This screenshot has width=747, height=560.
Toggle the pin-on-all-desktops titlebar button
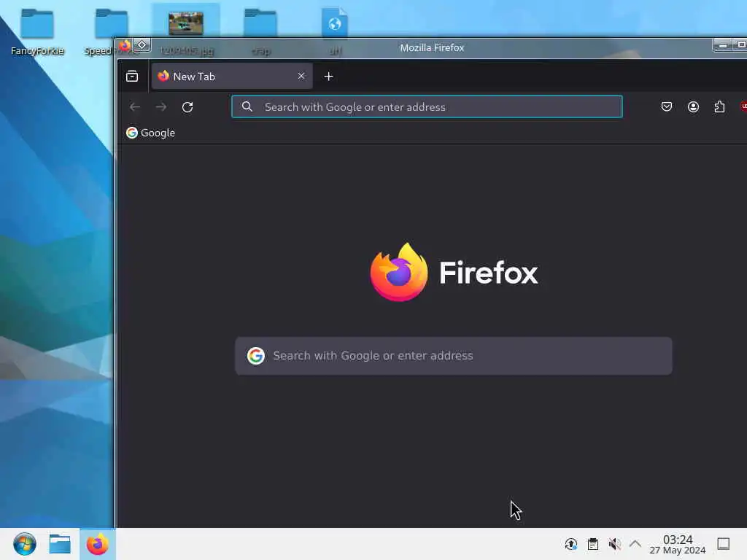click(142, 44)
